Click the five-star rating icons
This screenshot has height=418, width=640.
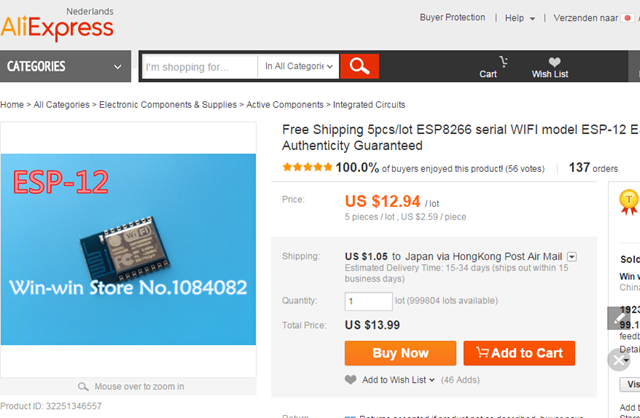pos(307,168)
